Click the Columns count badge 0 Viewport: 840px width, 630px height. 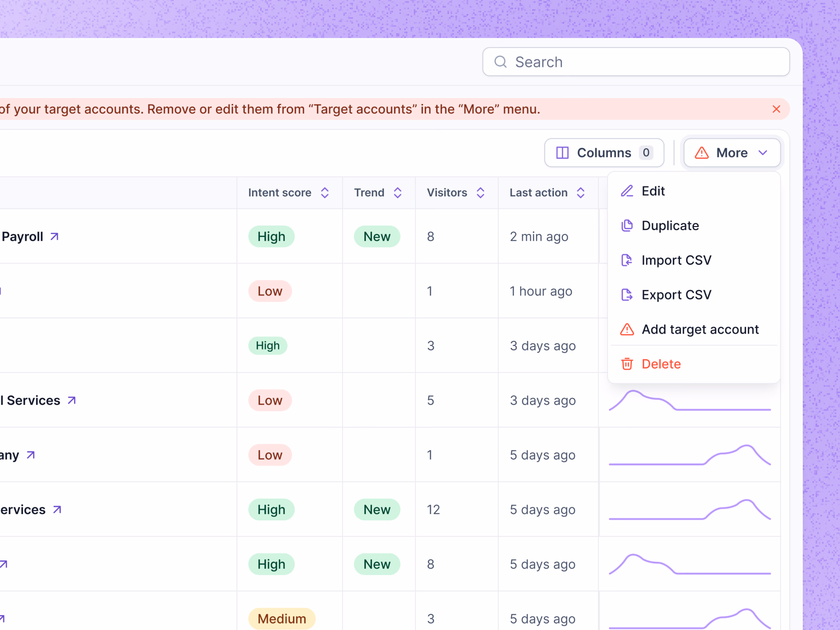(x=646, y=153)
